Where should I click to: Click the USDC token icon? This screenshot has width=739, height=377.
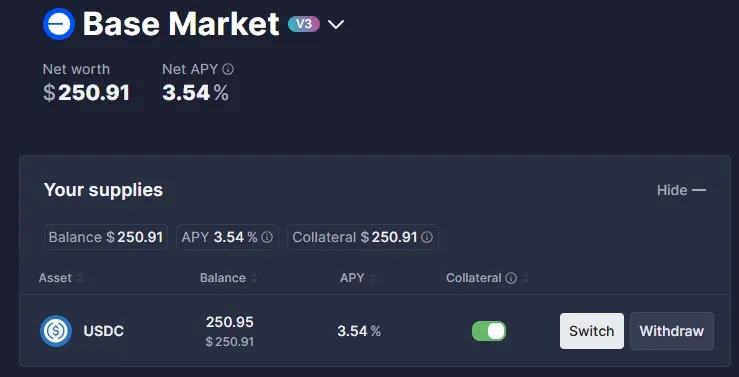click(x=56, y=331)
